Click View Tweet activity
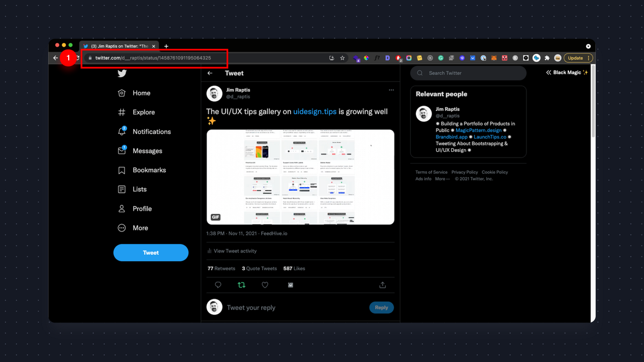The height and width of the screenshot is (362, 644). (232, 251)
